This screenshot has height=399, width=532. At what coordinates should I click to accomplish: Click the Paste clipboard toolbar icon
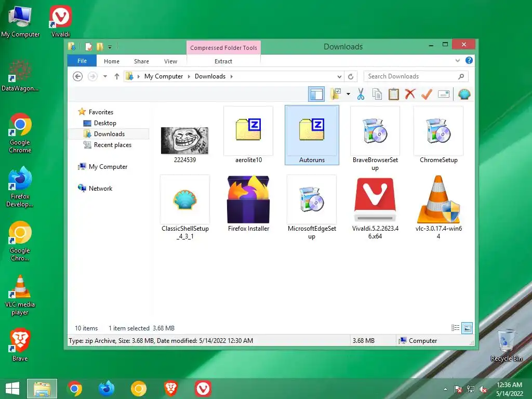coord(394,94)
